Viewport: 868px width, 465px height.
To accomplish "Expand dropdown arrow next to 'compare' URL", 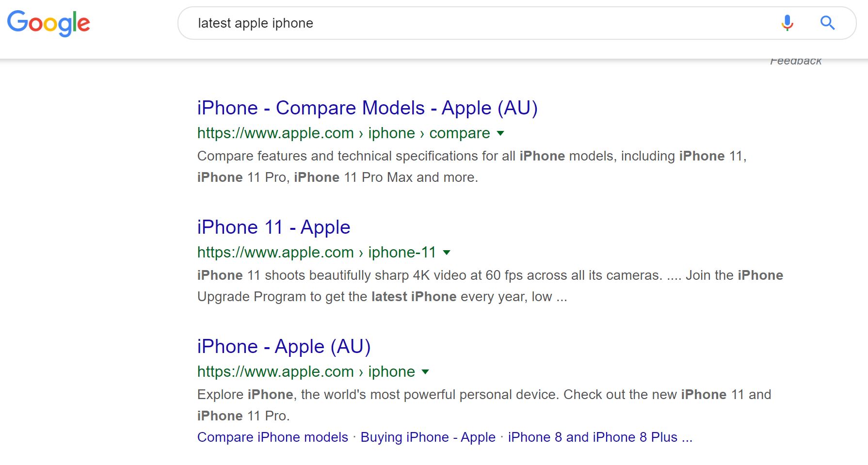I will pyautogui.click(x=501, y=133).
